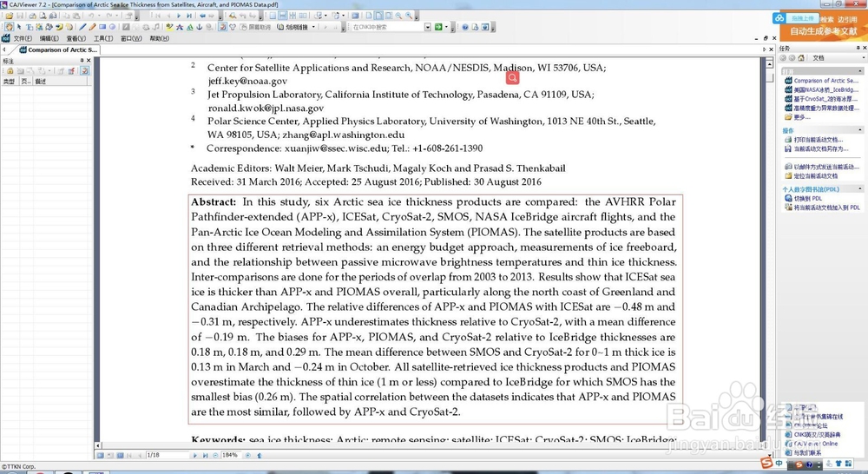Collapse the 个人数字图书馆(PDL) section
This screenshot has width=868, height=474.
(x=859, y=189)
